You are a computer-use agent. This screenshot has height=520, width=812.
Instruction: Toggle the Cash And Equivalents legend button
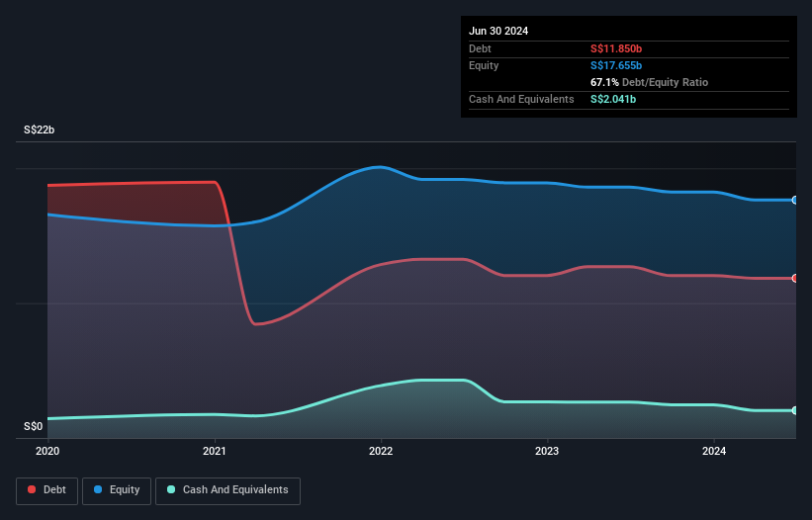tap(227, 490)
